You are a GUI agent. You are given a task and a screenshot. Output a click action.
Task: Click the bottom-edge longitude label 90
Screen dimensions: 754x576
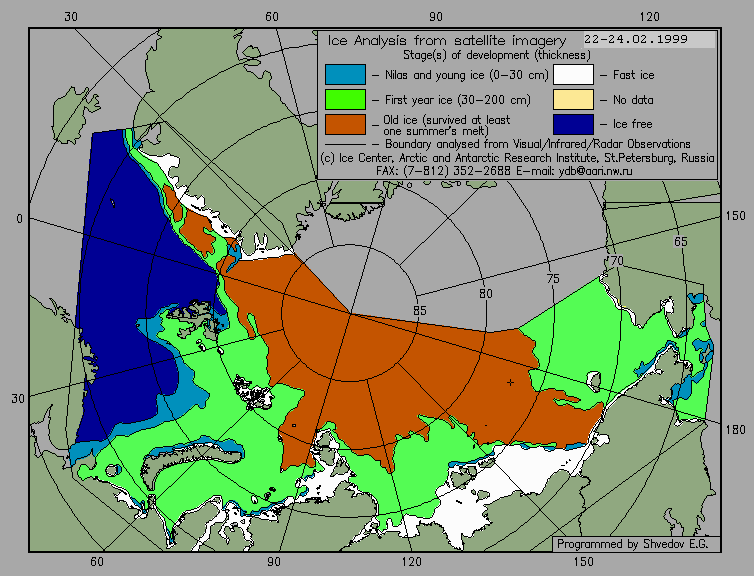tap(274, 562)
